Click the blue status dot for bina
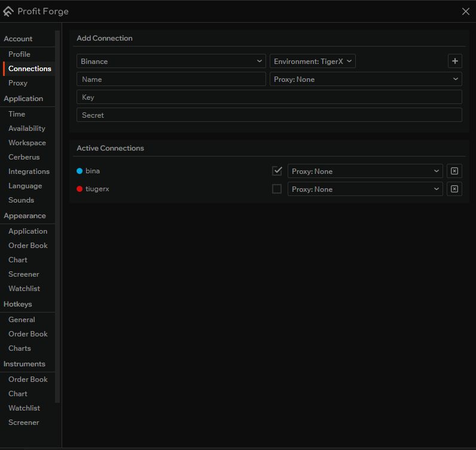This screenshot has width=476, height=450. 80,171
